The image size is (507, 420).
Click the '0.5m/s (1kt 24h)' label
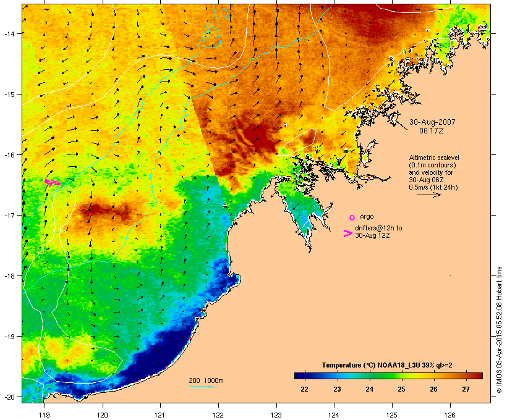(433, 187)
